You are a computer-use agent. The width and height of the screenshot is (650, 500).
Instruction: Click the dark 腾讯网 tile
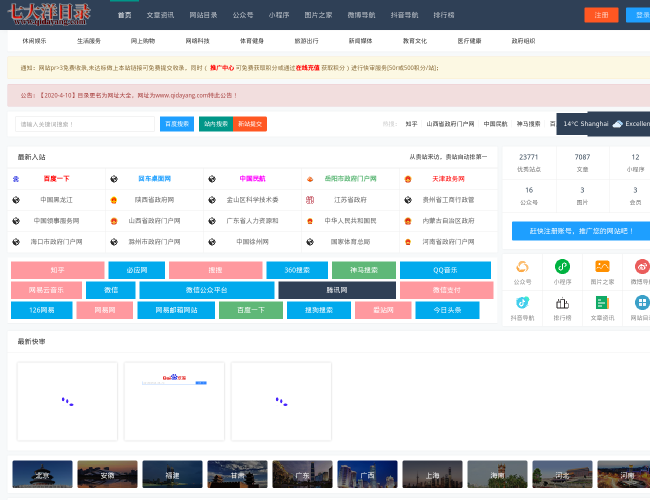337,290
